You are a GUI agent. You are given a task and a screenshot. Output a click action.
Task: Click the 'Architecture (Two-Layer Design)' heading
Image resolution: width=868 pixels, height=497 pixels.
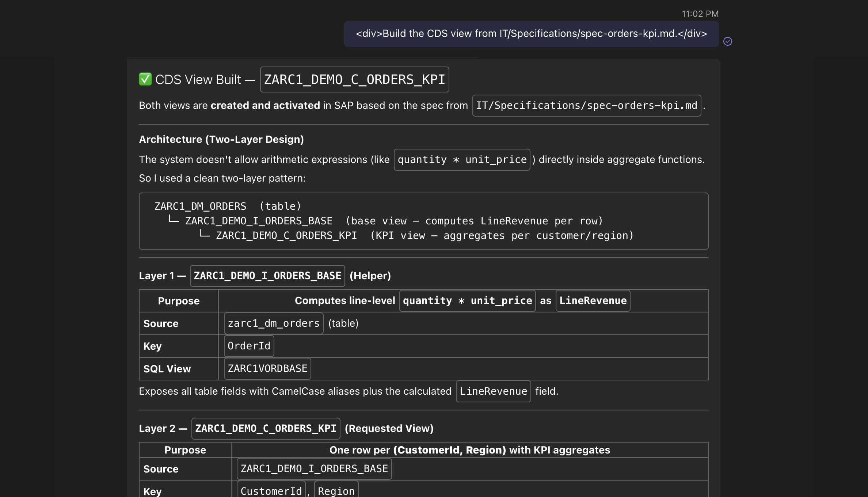[x=221, y=139]
